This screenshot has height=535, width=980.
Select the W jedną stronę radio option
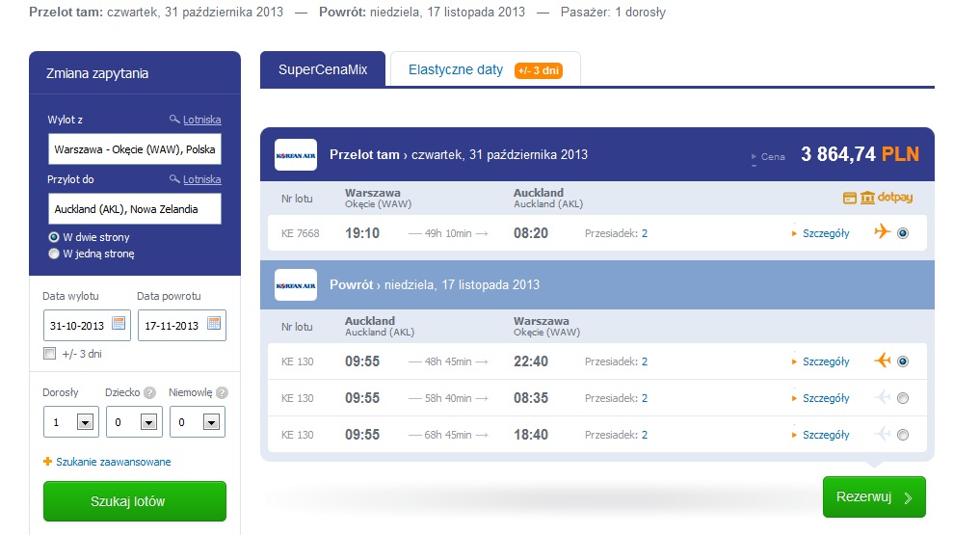click(54, 254)
